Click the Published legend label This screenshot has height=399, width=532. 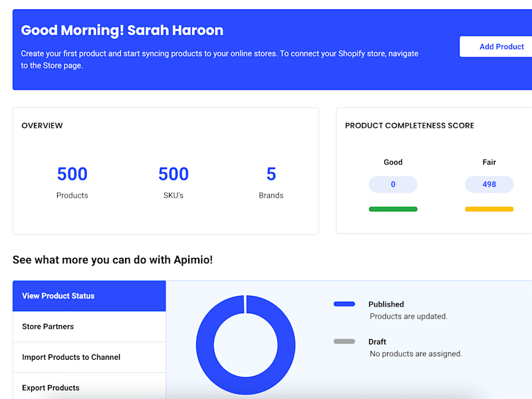pos(386,304)
